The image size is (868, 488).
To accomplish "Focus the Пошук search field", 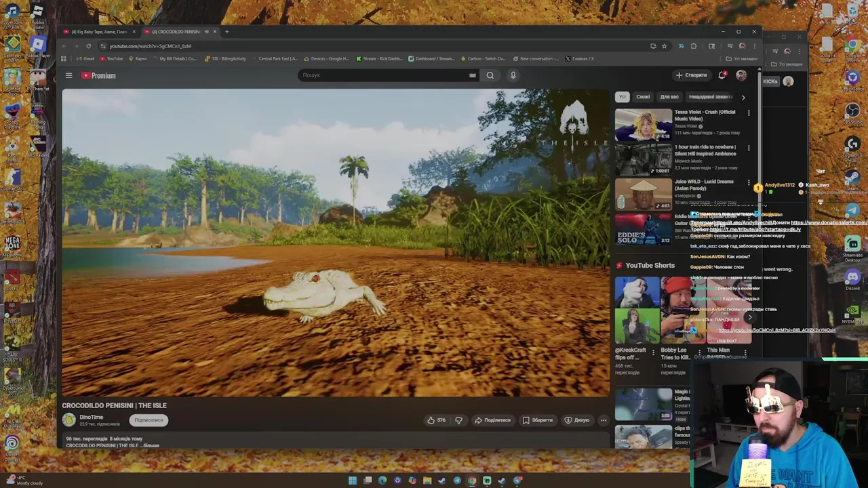I will pyautogui.click(x=383, y=75).
